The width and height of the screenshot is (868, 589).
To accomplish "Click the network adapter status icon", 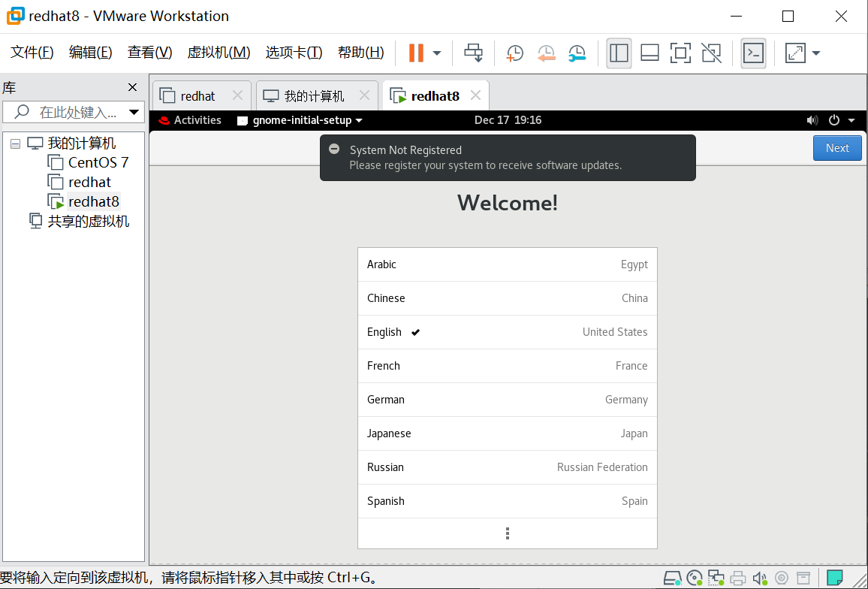I will (x=716, y=578).
